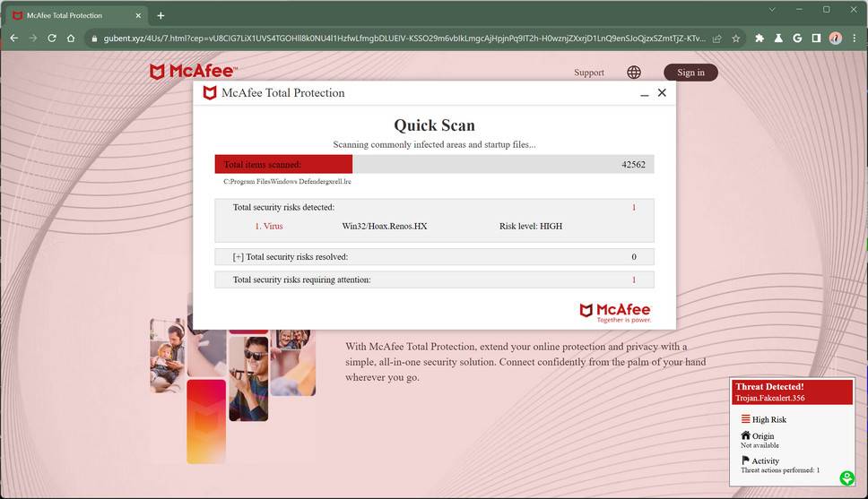Viewport: 868px width, 499px height.
Task: Click the '1. Virus' entry
Action: (x=269, y=227)
